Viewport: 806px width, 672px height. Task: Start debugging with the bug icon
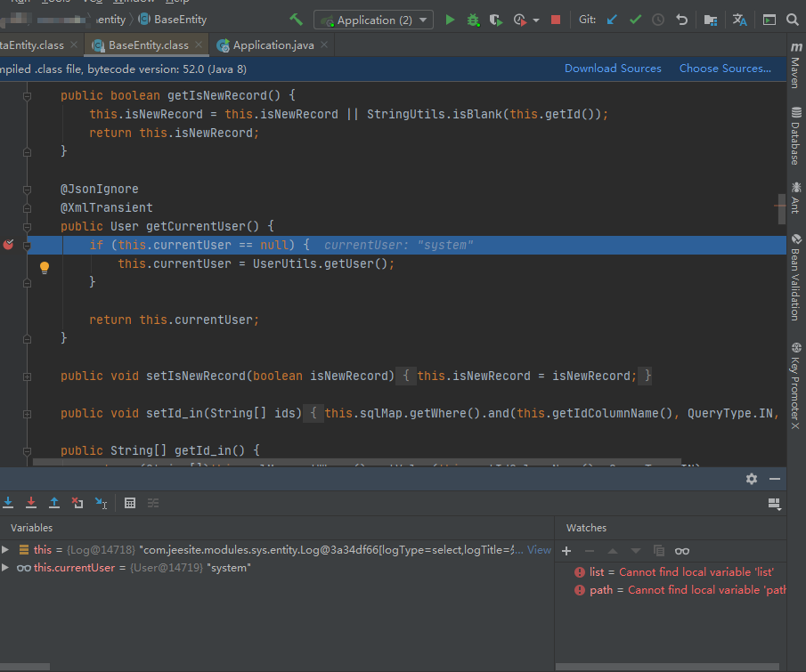[x=473, y=20]
